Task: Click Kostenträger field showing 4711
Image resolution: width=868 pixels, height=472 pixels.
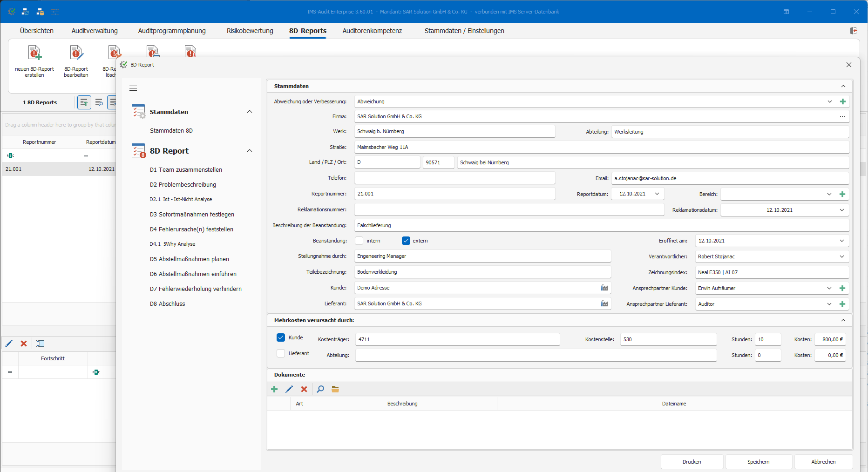Action: (458, 339)
